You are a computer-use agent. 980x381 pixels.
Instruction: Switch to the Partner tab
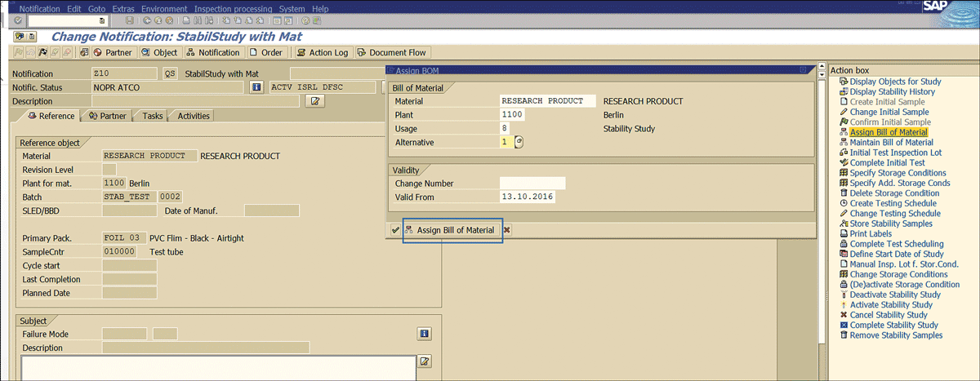click(x=106, y=116)
